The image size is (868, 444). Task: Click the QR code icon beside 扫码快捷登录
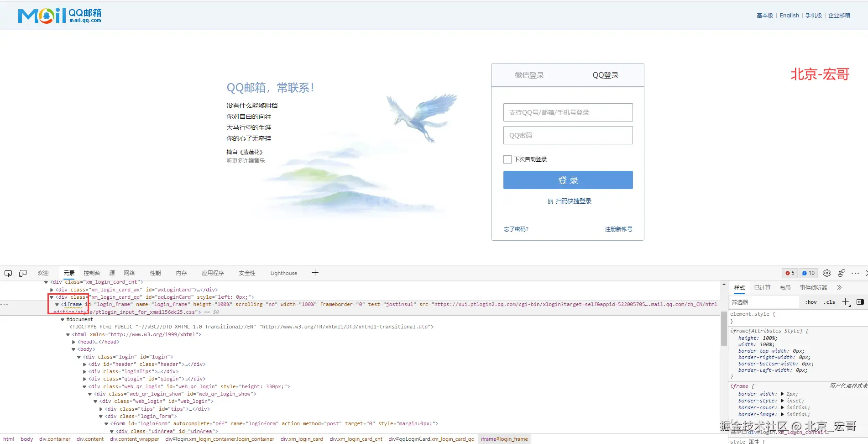click(x=550, y=201)
